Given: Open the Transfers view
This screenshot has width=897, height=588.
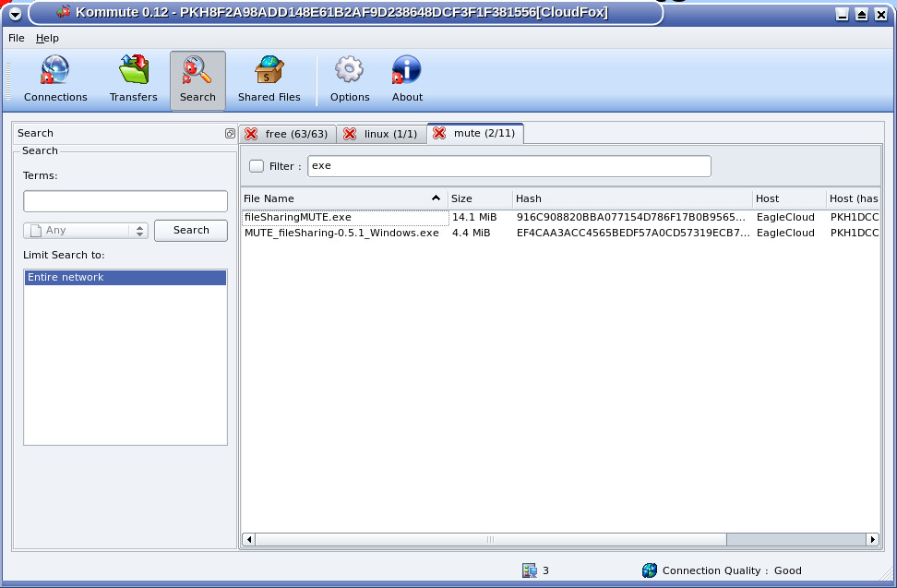Looking at the screenshot, I should point(133,80).
